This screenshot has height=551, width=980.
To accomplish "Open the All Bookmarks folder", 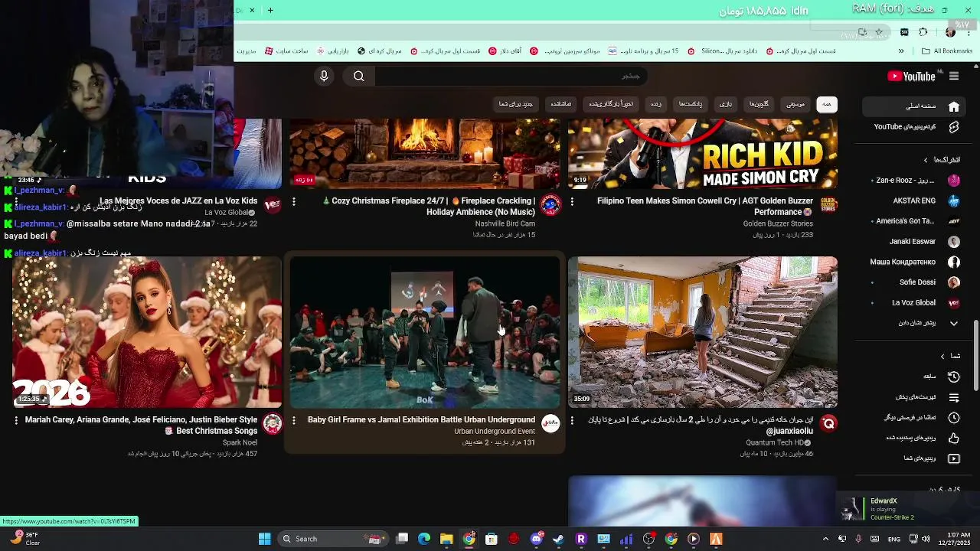I will tap(947, 51).
